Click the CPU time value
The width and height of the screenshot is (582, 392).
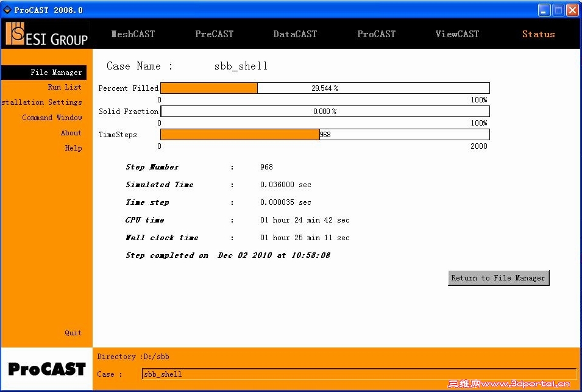coord(305,219)
